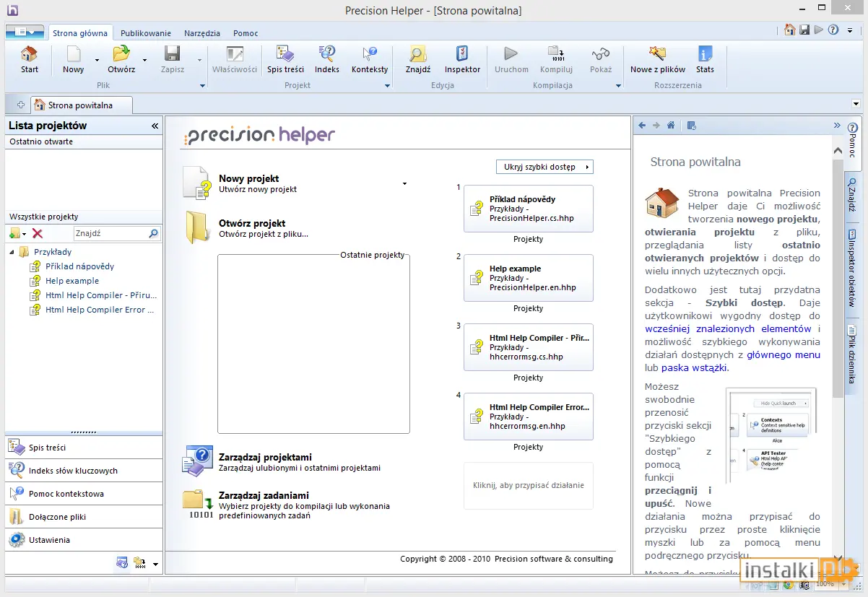Click the compile tasks icon at navigation pane bottom

point(139,563)
